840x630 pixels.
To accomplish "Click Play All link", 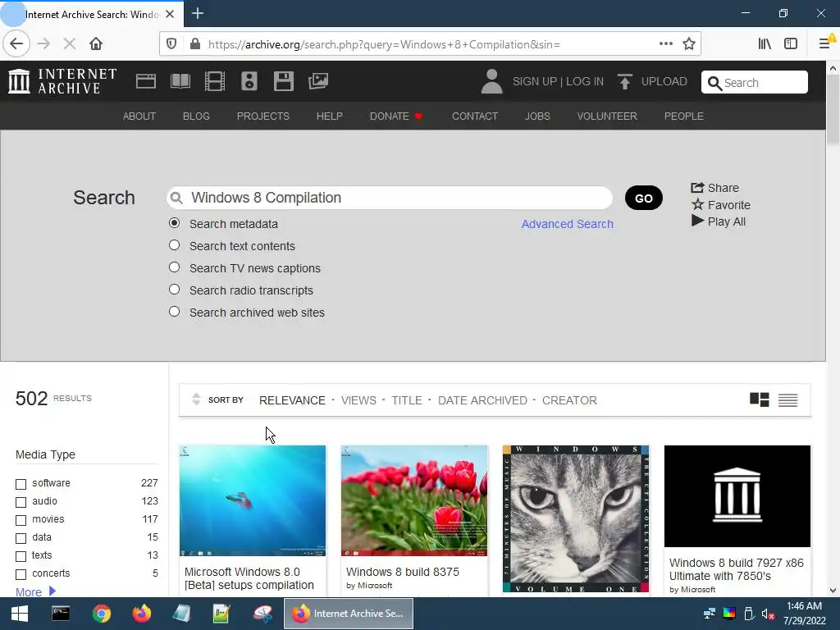I will tap(719, 221).
